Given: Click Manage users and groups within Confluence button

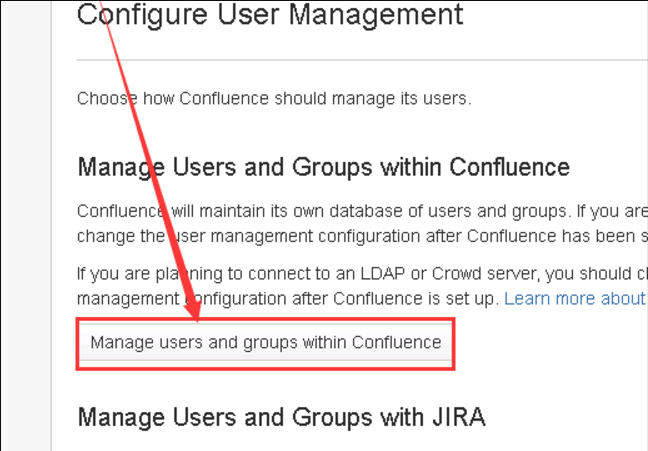Looking at the screenshot, I should 266,343.
